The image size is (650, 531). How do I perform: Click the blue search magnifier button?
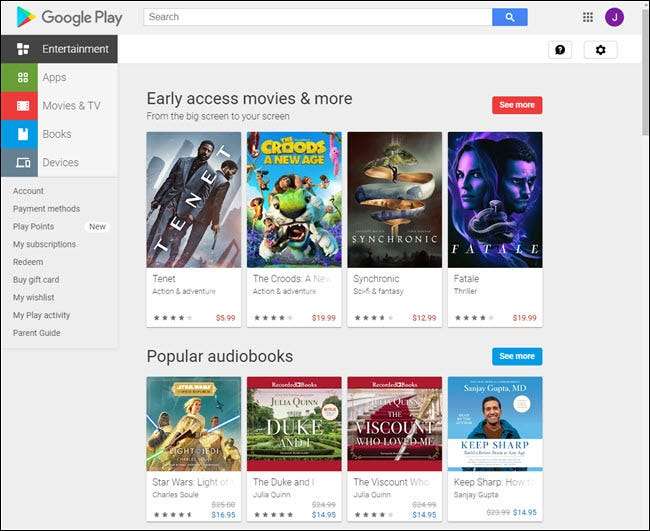(509, 17)
